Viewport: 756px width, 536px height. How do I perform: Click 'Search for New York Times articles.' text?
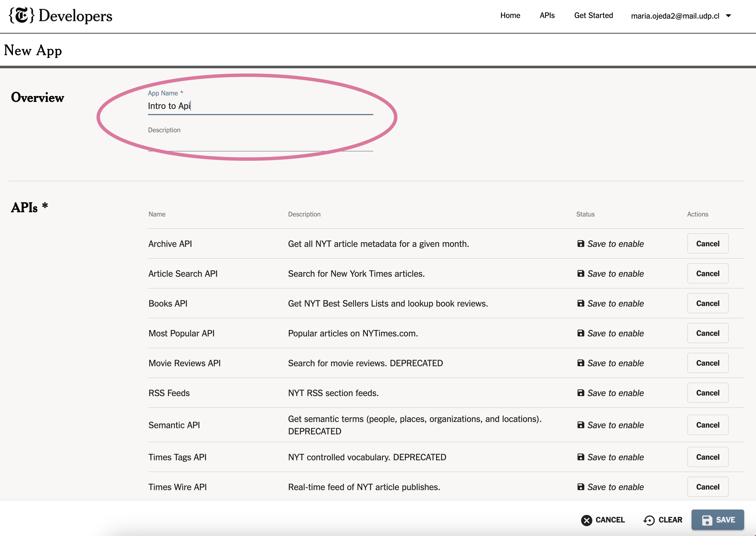pyautogui.click(x=356, y=273)
